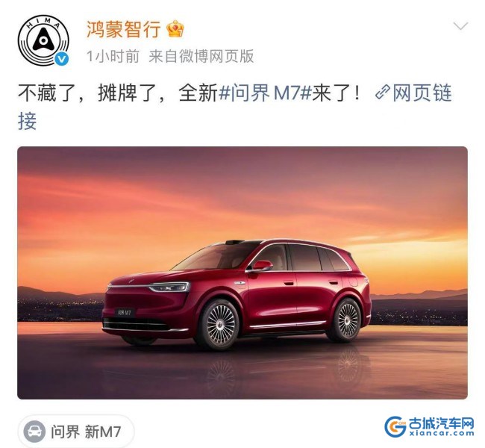Open the HIMA profile avatar
This screenshot has height=448, width=485.
coord(43,40)
